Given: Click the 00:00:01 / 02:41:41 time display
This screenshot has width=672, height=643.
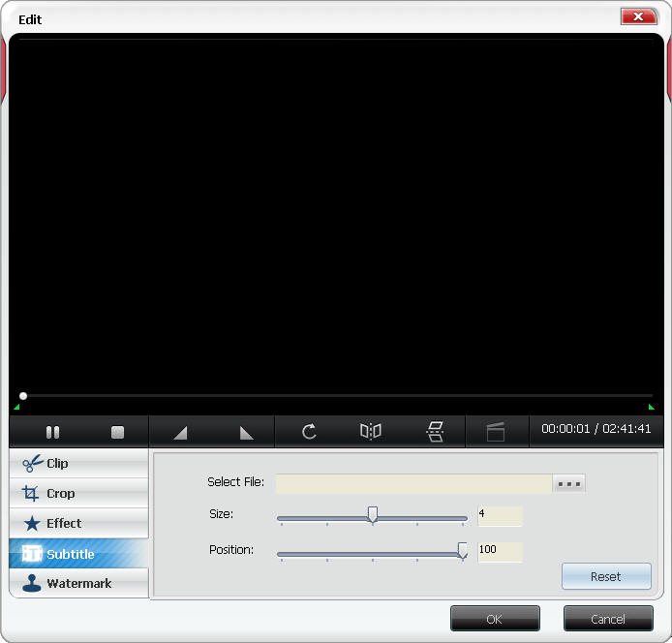Looking at the screenshot, I should point(596,429).
